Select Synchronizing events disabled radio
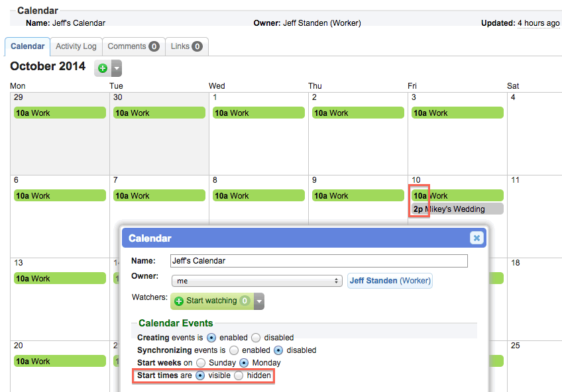The width and height of the screenshot is (562, 392). pos(278,350)
